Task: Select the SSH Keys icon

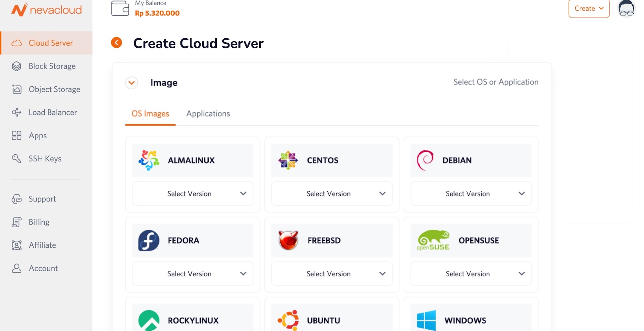Action: coord(16,158)
